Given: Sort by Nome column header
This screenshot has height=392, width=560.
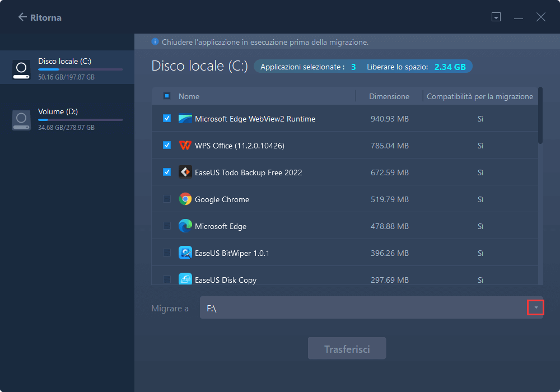Looking at the screenshot, I should point(189,96).
